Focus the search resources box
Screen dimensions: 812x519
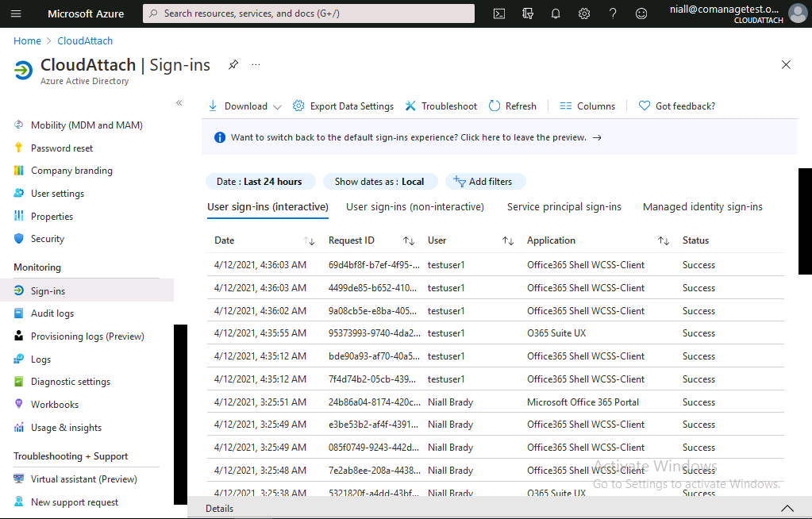[x=309, y=13]
